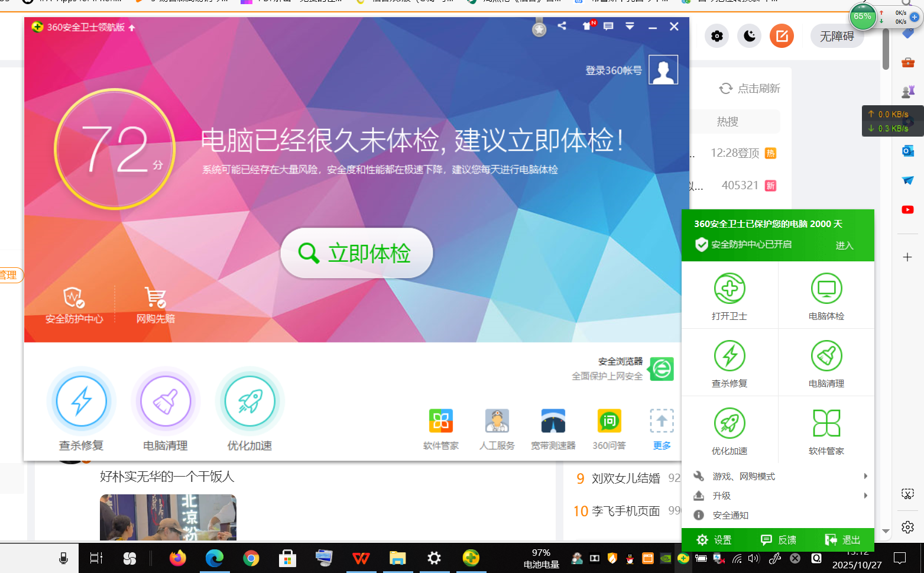
Task: Click the upgrade arrow beside 360安全卫士领航版
Action: click(132, 27)
